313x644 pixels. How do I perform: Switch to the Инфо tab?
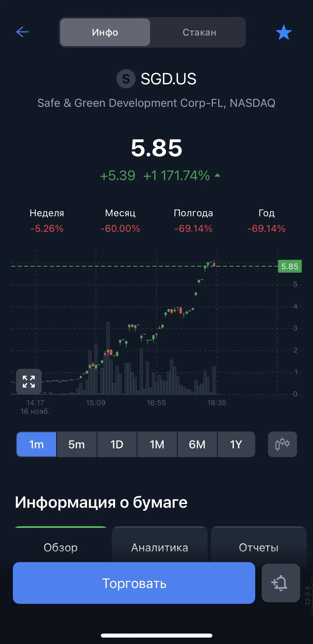click(105, 32)
